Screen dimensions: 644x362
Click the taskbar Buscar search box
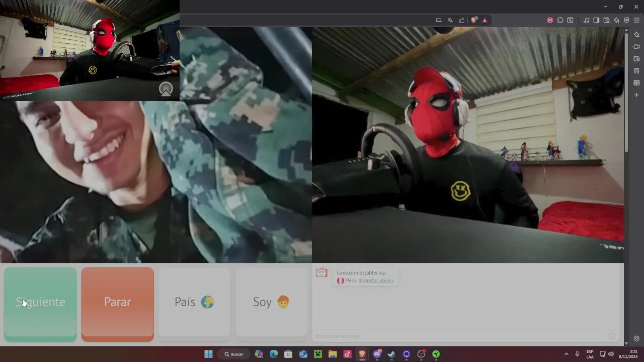click(234, 354)
